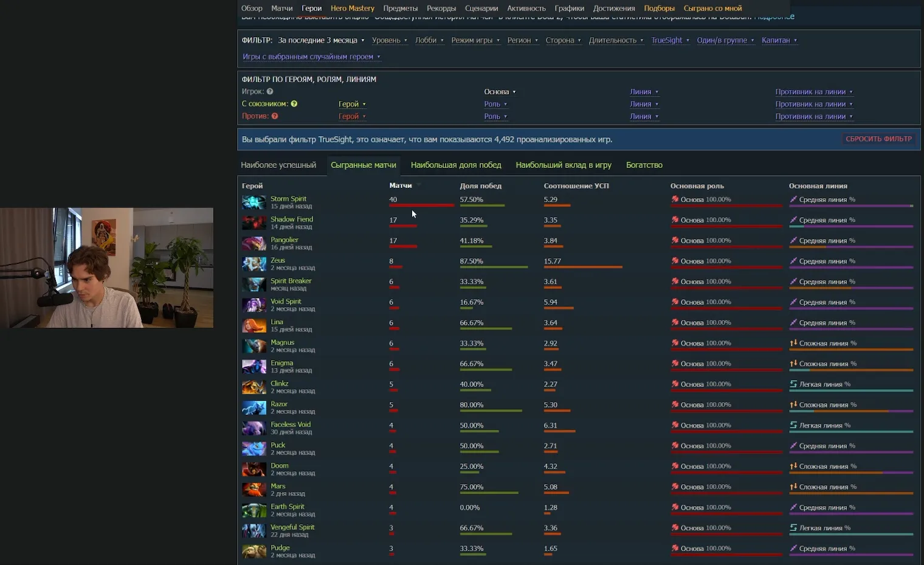Open the Обзор navigation item
This screenshot has width=924, height=565.
tap(252, 8)
